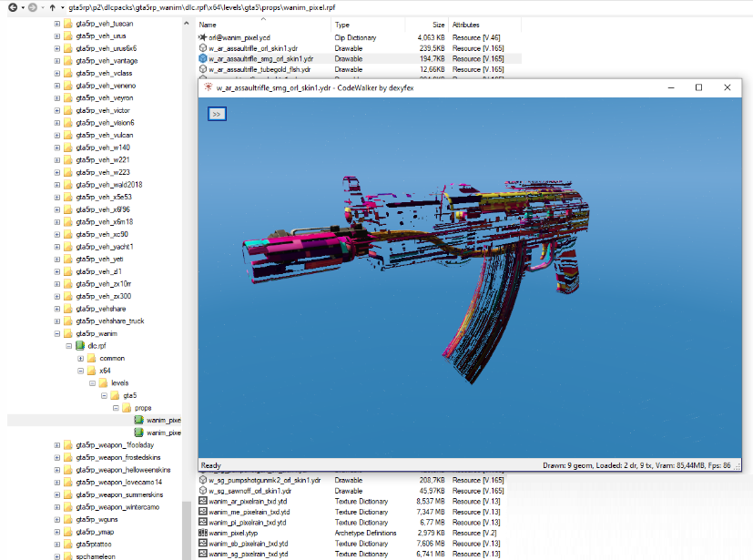
Task: Sort the file list by Size column
Action: click(427, 25)
